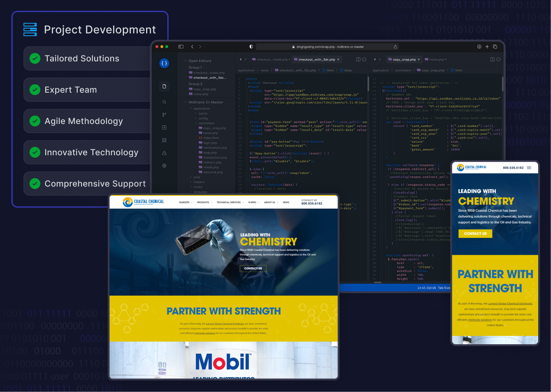Split the right editor pane with the split icon
Viewport: 551px width, 392px height.
click(492, 59)
